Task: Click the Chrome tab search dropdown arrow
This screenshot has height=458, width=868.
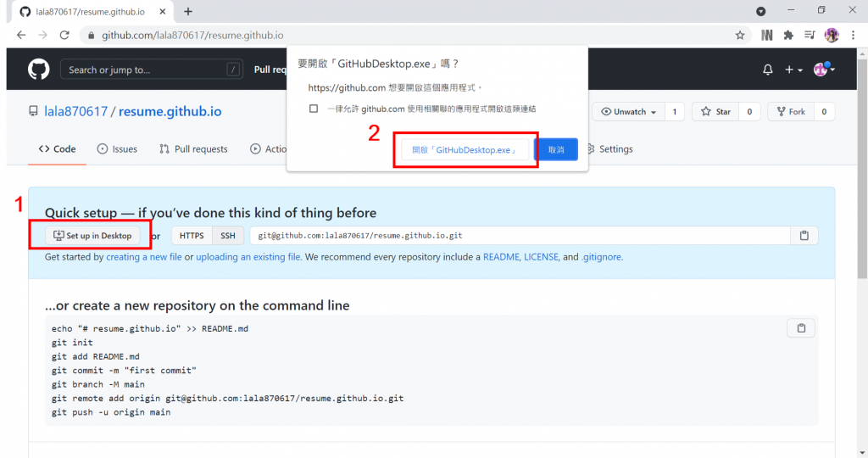Action: click(x=761, y=11)
